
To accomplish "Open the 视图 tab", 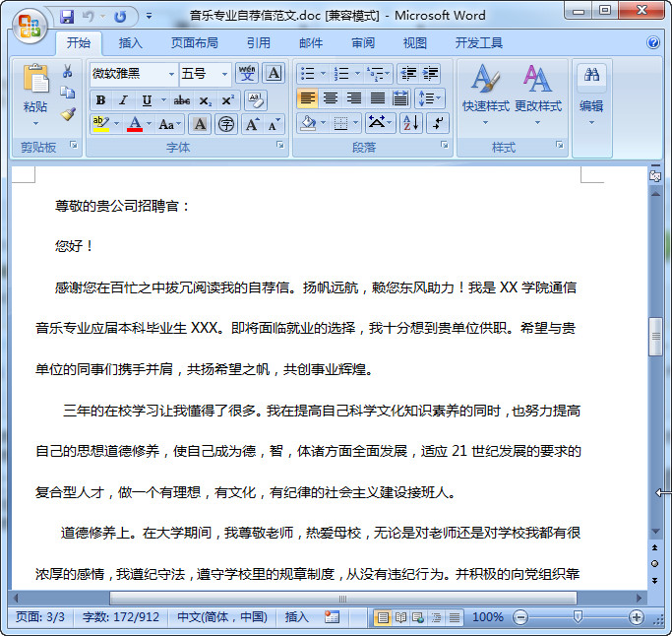I will tap(415, 43).
